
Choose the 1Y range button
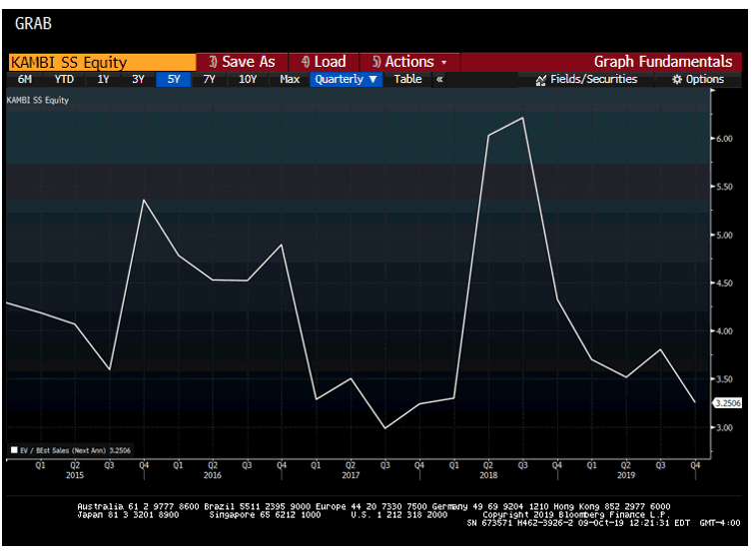click(103, 79)
